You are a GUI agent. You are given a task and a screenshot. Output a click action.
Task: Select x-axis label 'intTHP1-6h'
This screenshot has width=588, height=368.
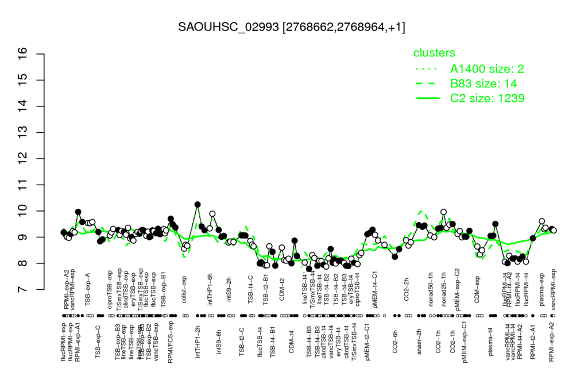[x=210, y=289]
